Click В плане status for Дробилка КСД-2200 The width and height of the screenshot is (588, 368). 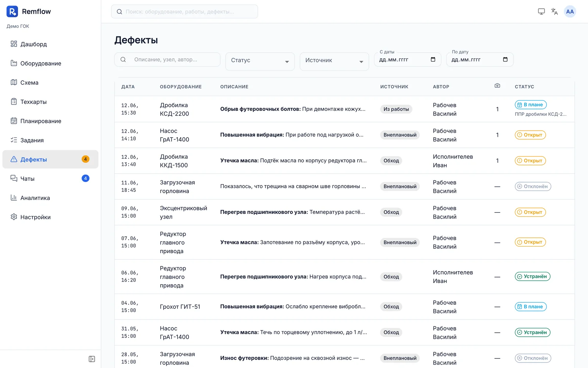531,105
